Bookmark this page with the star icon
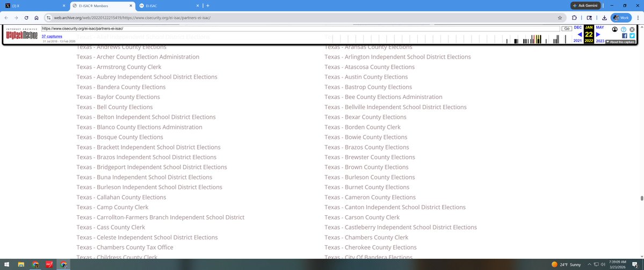644x270 pixels. [560, 17]
